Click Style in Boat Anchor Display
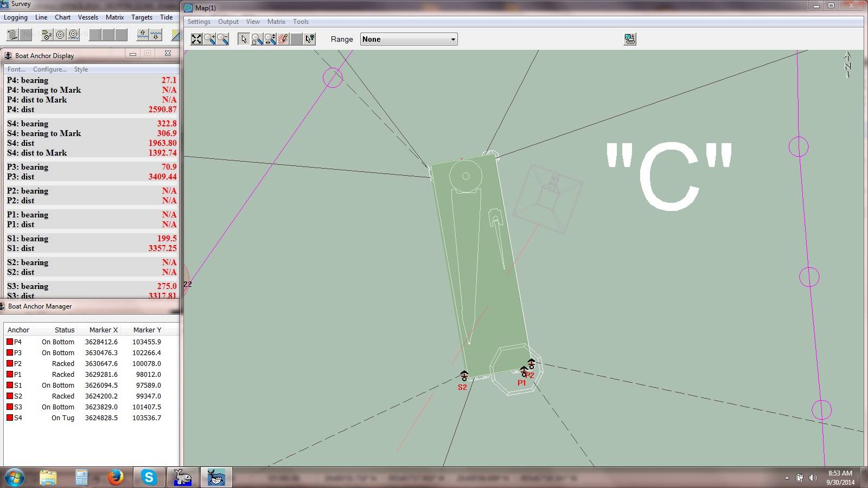Screen dimensions: 868x488 (x=81, y=69)
